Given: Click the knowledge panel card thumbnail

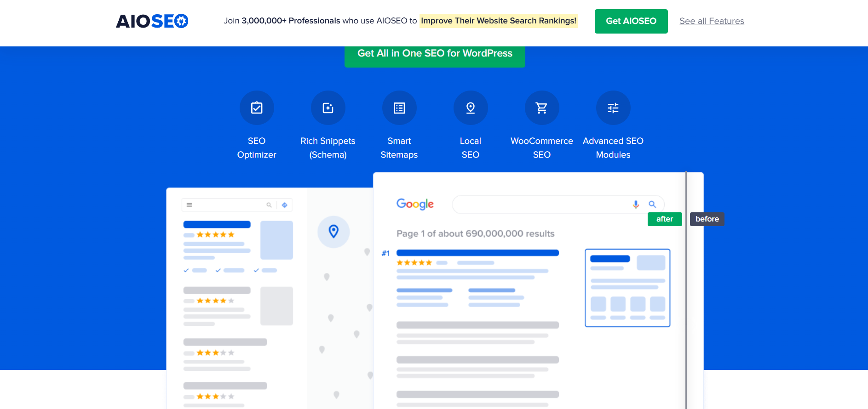Looking at the screenshot, I should (627, 288).
